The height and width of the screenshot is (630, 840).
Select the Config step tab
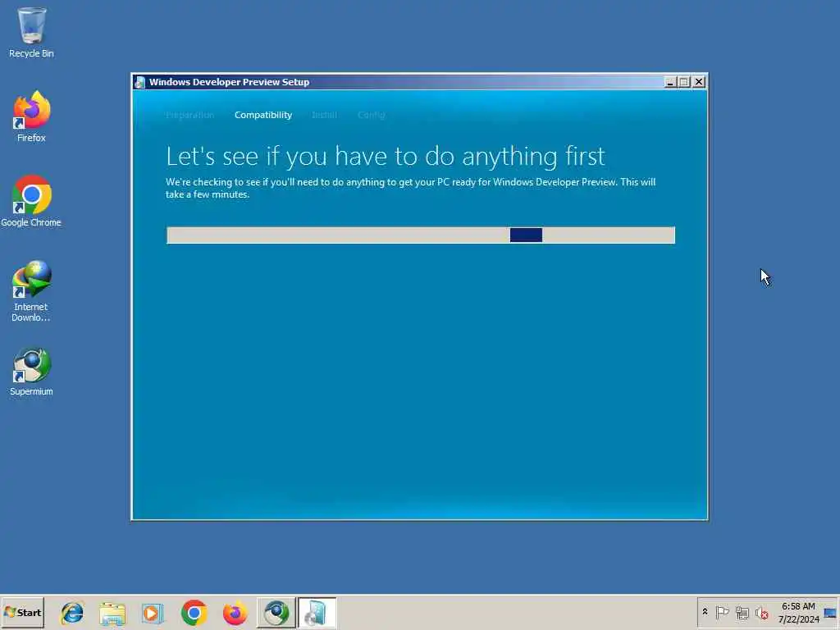click(372, 115)
